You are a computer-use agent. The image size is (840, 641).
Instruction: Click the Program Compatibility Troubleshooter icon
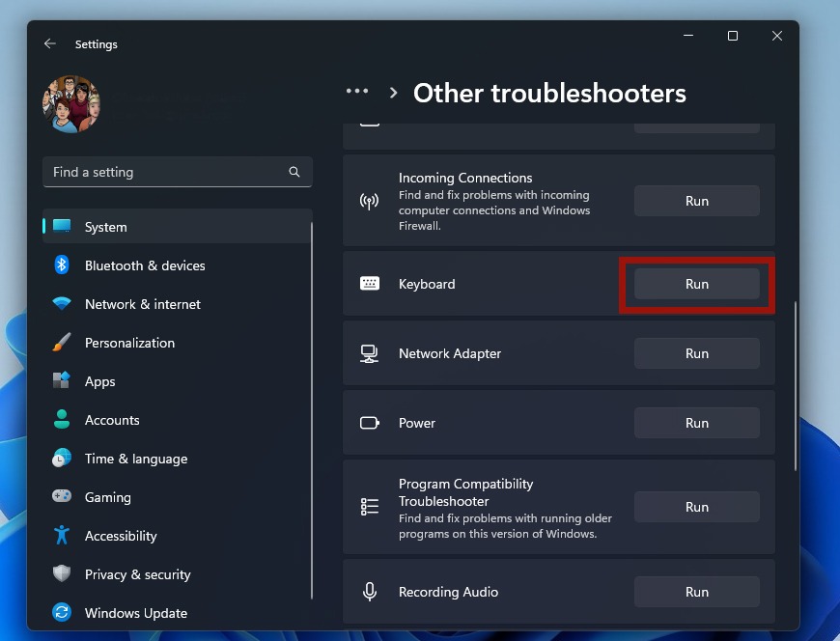[x=369, y=506]
